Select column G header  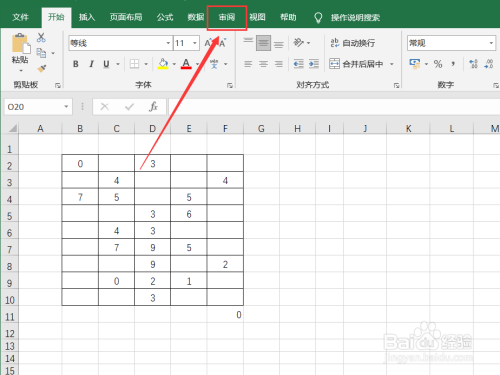tap(261, 129)
